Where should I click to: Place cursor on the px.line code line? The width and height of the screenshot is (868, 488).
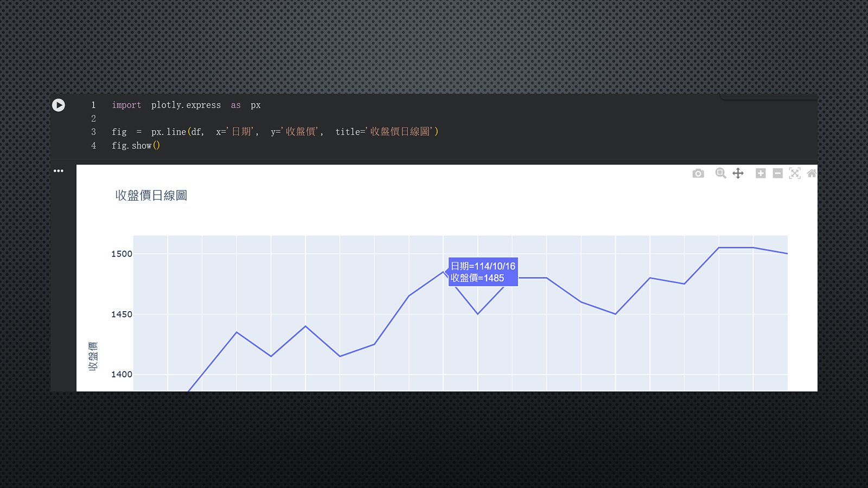coord(275,132)
